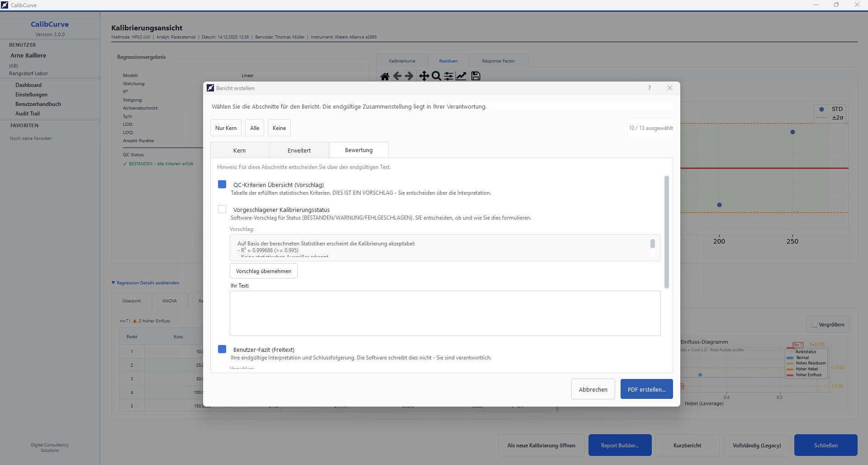The image size is (868, 465).
Task: Enable QC-Kriterien Übersicht section
Action: 222,184
